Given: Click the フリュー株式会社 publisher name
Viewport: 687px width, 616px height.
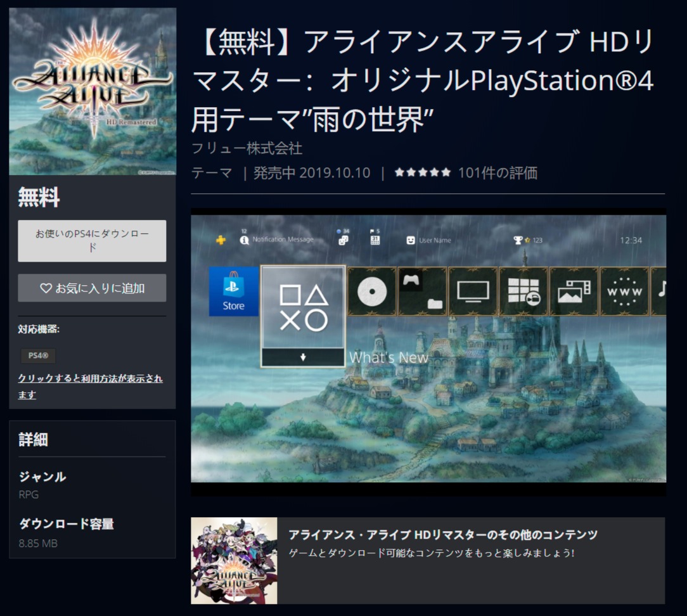Looking at the screenshot, I should [247, 148].
